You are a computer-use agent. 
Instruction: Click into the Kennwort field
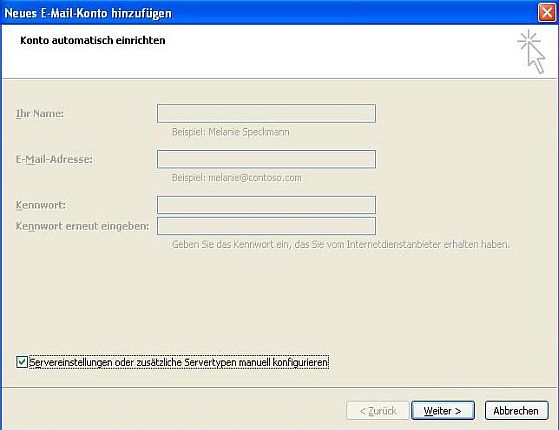pyautogui.click(x=266, y=205)
